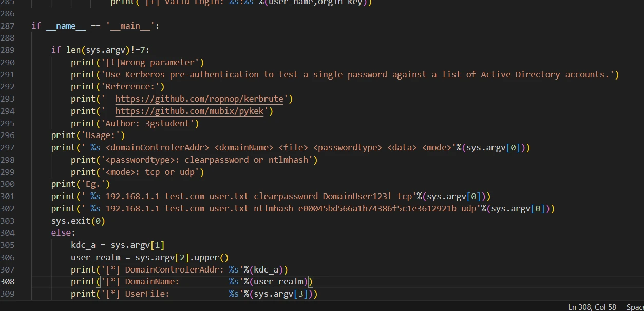Click line number 296 in the gutter

tap(8, 135)
